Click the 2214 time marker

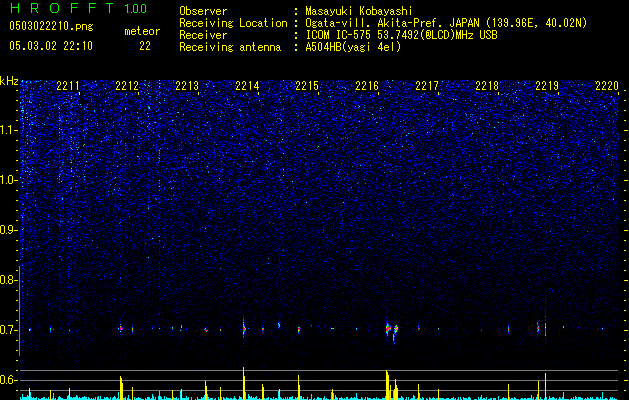[x=247, y=86]
